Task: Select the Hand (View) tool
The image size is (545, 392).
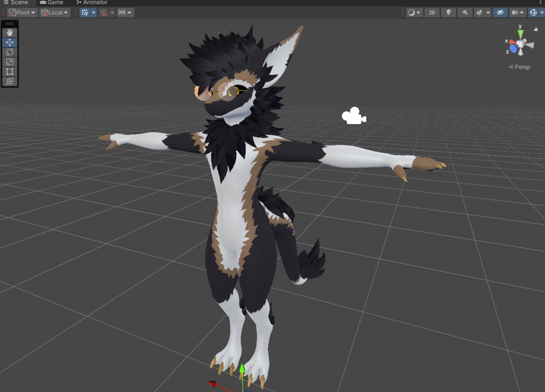Action: (x=10, y=32)
